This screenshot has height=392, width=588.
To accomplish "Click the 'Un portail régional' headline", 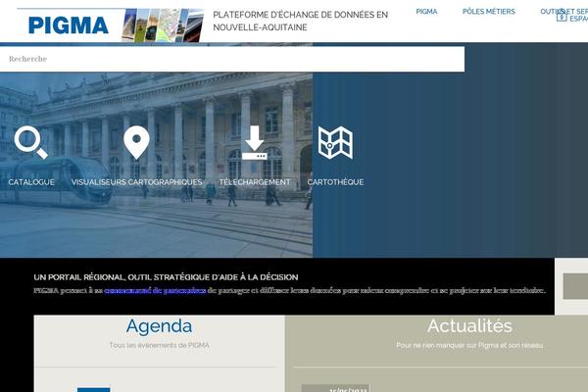I will 166,277.
